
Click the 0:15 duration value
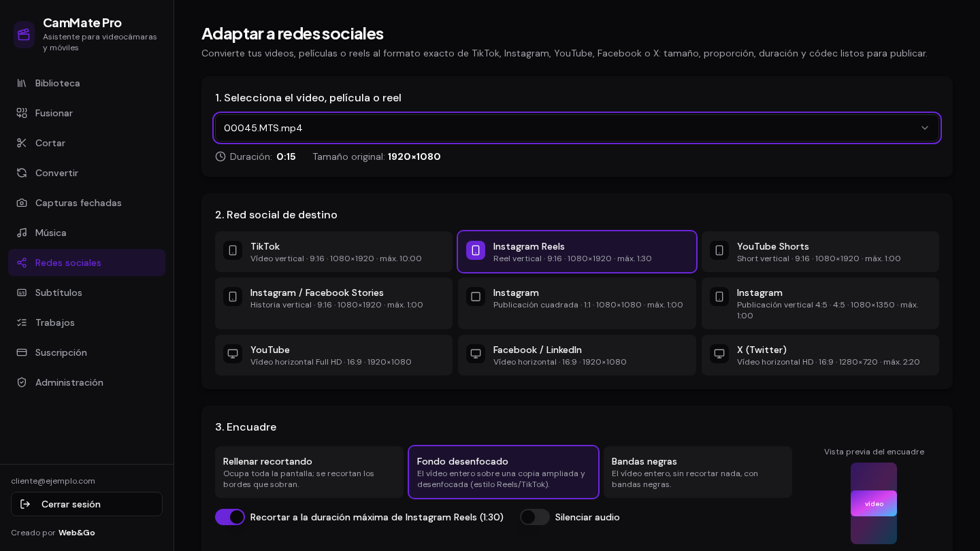[x=286, y=156]
